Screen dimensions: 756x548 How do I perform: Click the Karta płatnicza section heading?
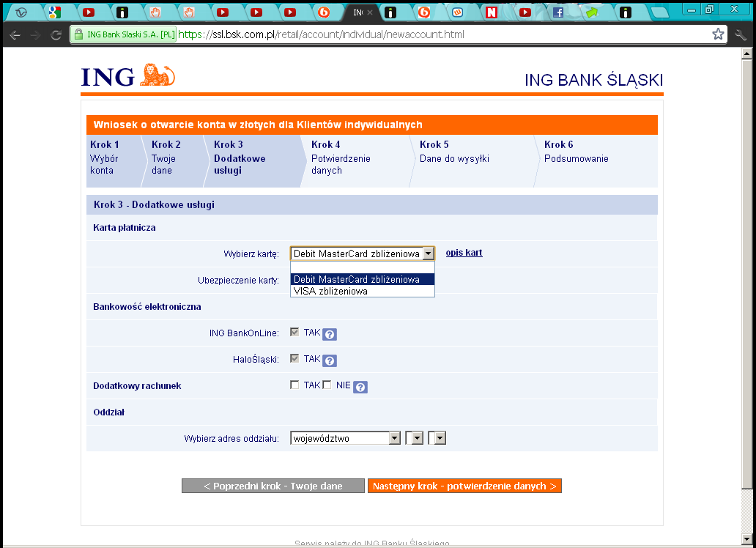tap(125, 228)
